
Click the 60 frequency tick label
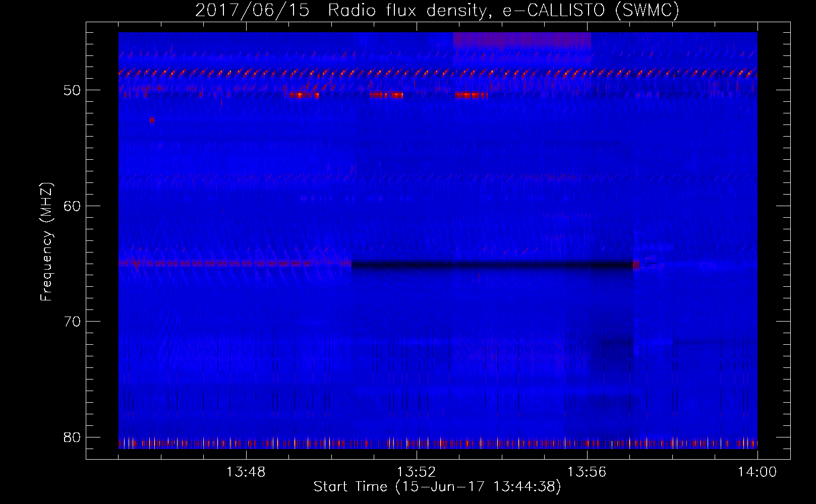pyautogui.click(x=72, y=206)
